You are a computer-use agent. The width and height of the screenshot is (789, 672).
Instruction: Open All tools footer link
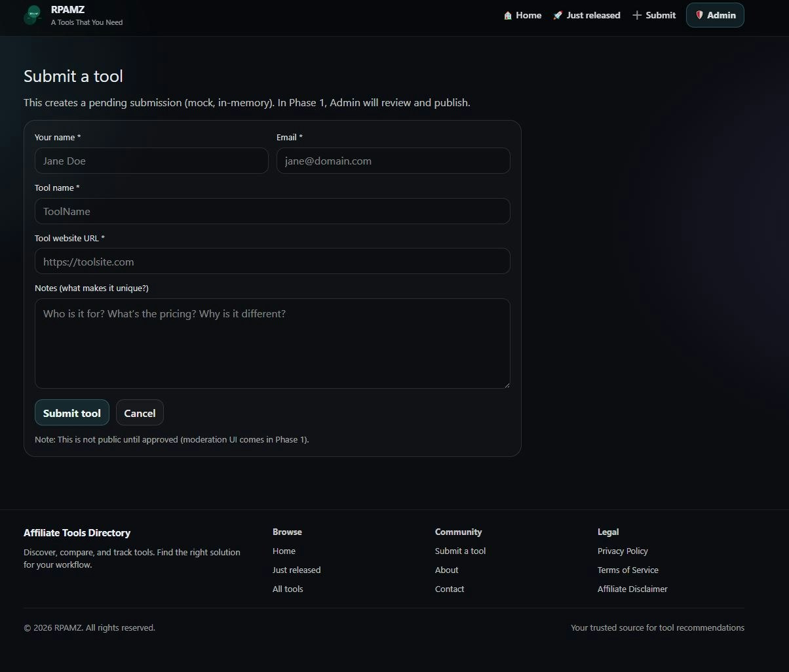(x=288, y=589)
